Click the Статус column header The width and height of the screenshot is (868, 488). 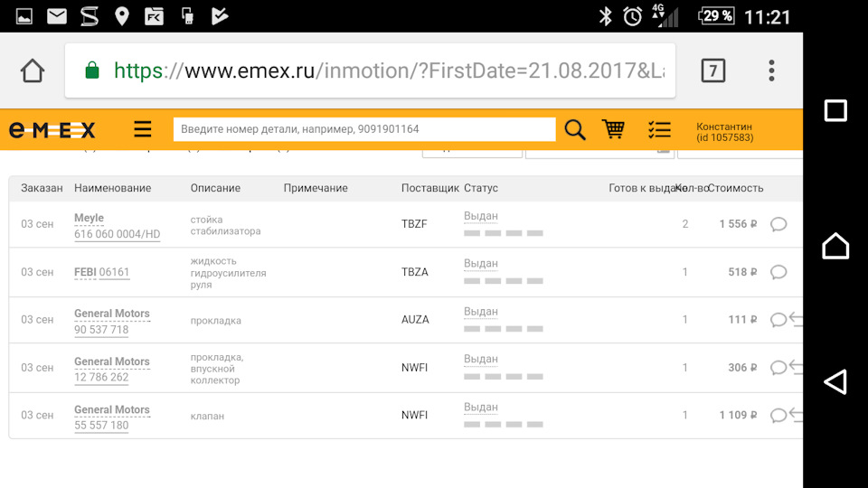[x=481, y=188]
